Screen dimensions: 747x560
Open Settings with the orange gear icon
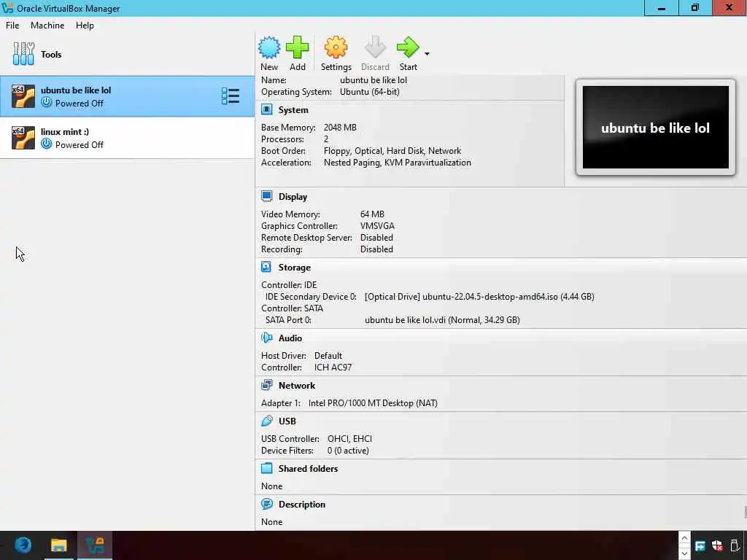click(x=336, y=47)
